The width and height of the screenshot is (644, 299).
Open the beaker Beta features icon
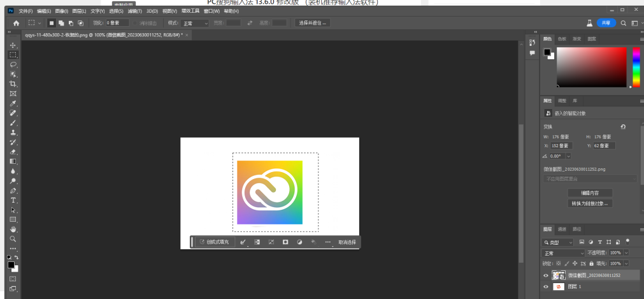[589, 23]
